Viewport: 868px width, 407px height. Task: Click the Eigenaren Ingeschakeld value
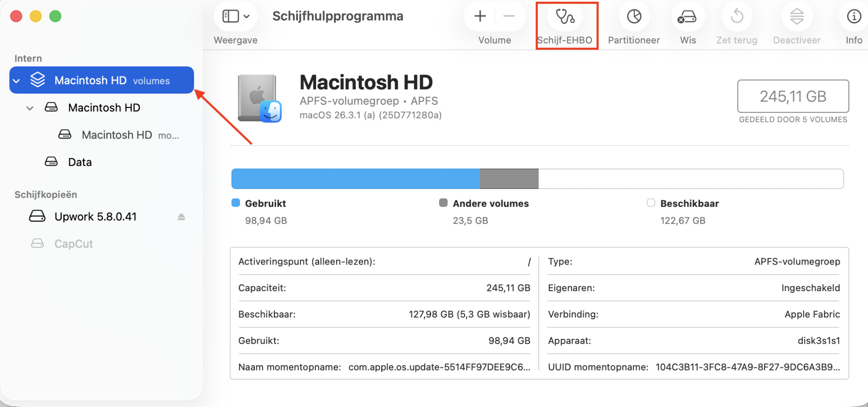[x=811, y=288]
